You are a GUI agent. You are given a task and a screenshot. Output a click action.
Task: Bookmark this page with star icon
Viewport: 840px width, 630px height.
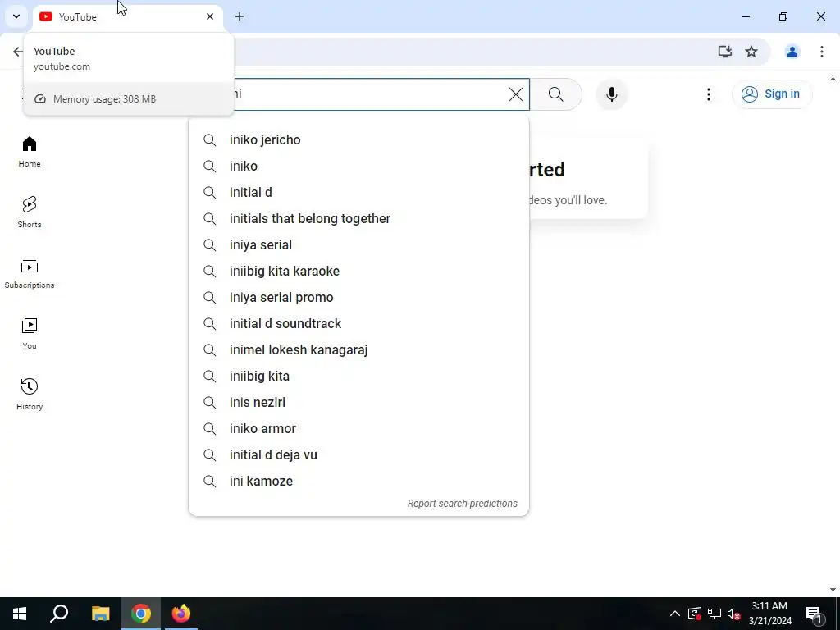pyautogui.click(x=751, y=52)
